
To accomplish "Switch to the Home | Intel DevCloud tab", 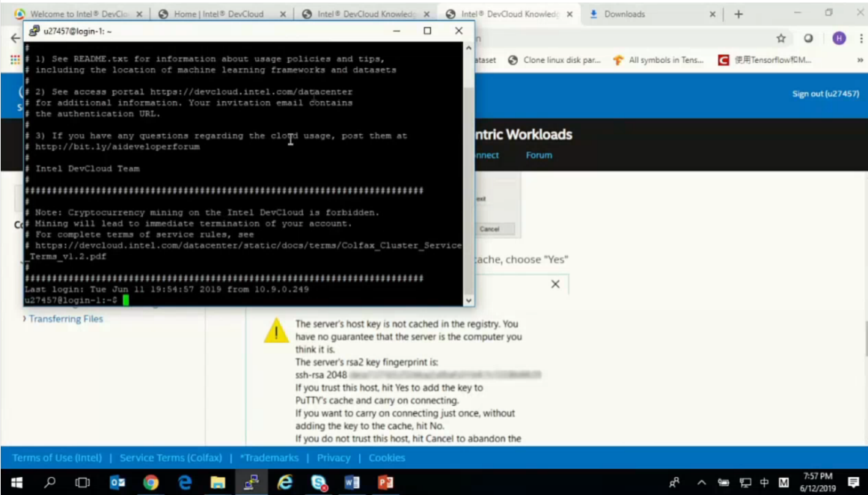I will (x=218, y=14).
